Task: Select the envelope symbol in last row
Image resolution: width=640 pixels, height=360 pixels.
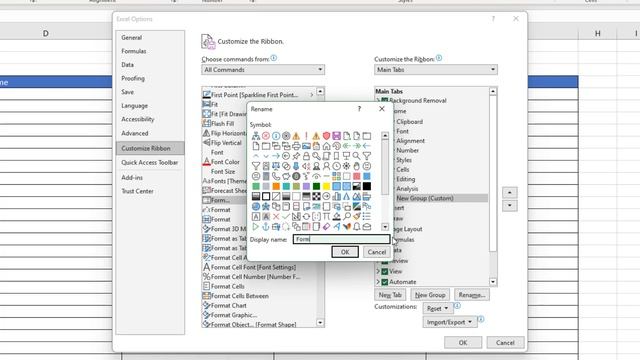Action: [367, 227]
